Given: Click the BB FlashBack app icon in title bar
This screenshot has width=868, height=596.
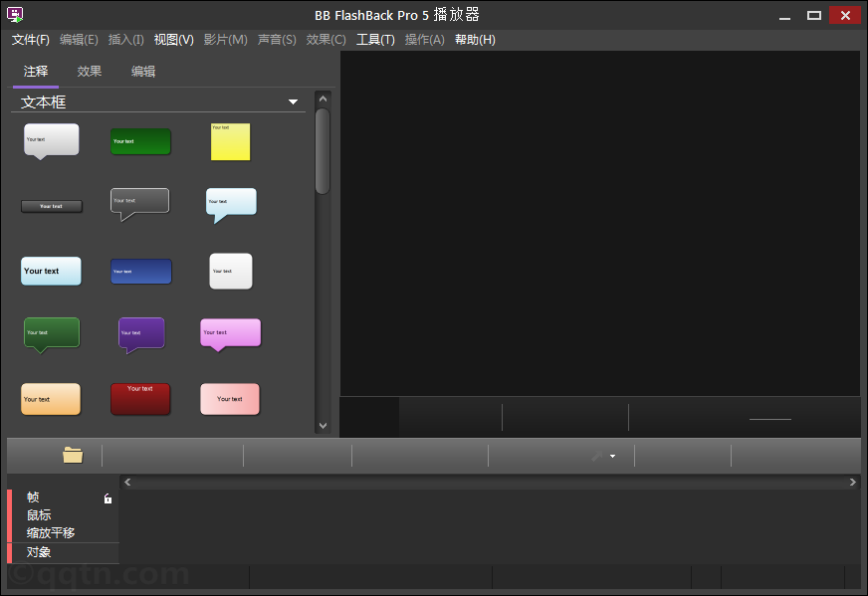Looking at the screenshot, I should (x=15, y=14).
